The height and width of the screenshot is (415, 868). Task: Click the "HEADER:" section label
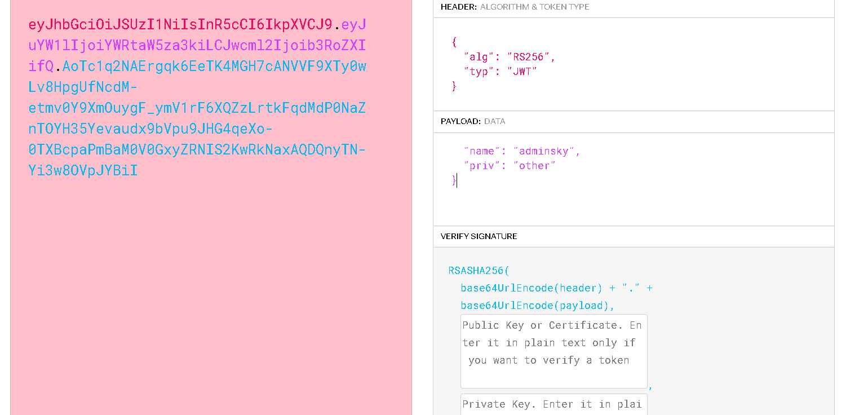pos(459,7)
